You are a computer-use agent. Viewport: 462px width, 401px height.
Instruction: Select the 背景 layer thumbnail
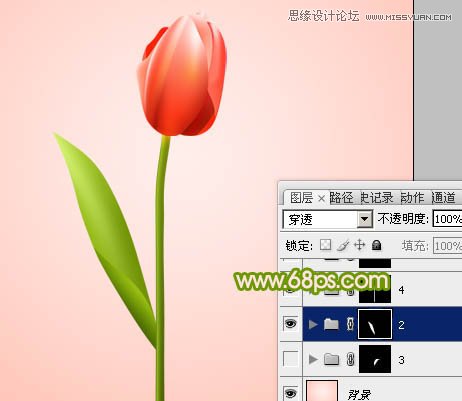322,391
